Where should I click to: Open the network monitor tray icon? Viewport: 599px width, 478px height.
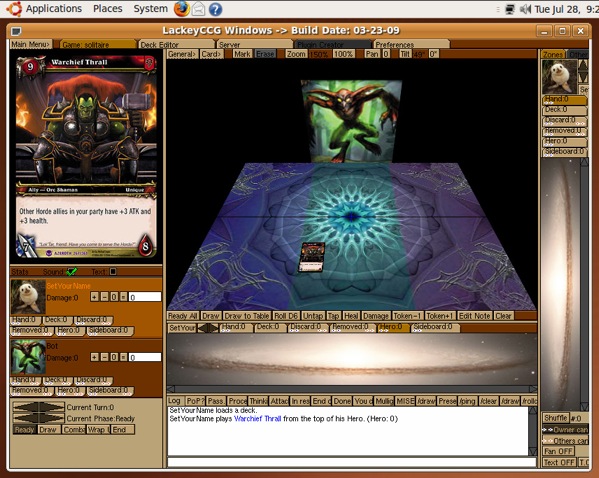pyautogui.click(x=510, y=9)
